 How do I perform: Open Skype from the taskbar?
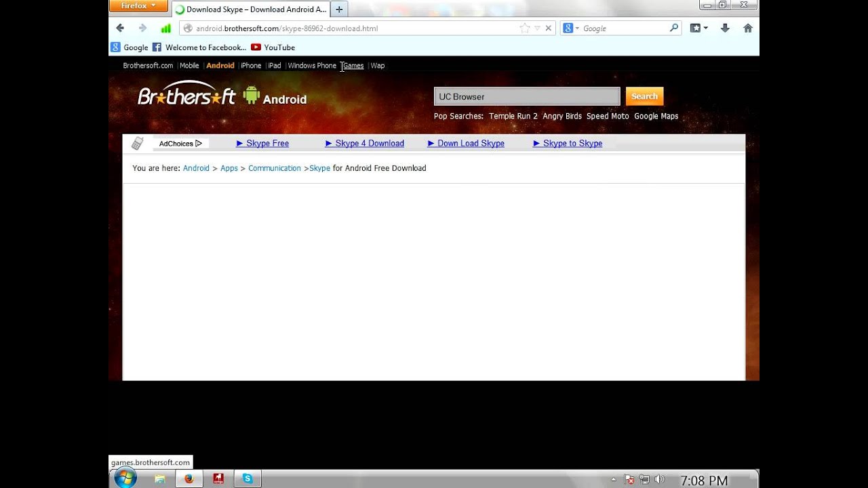click(x=248, y=479)
